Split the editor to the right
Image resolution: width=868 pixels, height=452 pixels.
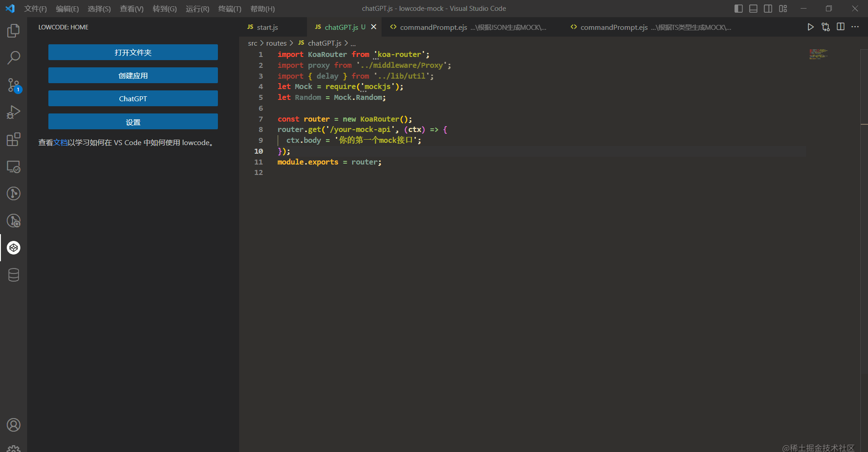pyautogui.click(x=840, y=27)
